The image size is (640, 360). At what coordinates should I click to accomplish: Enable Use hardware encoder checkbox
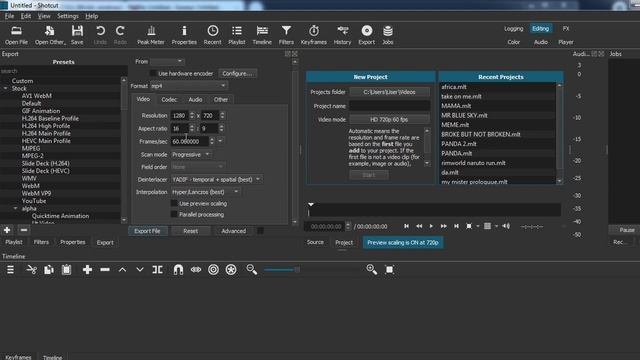click(x=153, y=73)
